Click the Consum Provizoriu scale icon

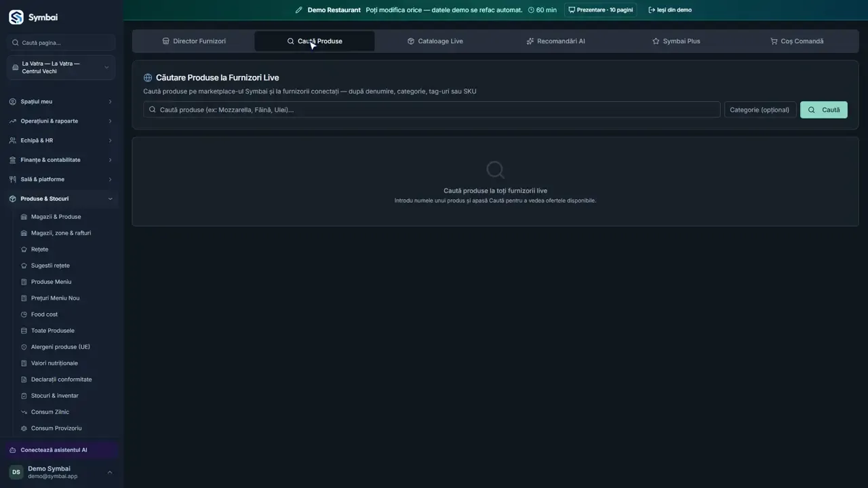tap(24, 428)
